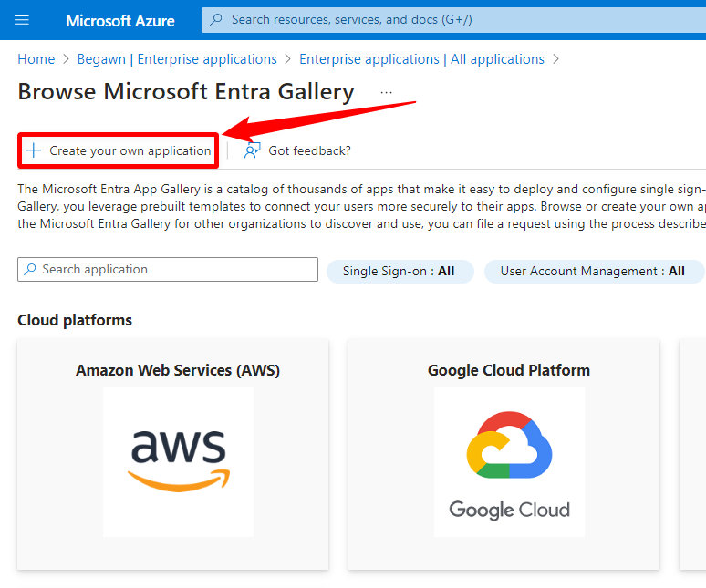Viewport: 706px width, 588px height.
Task: Open Enterprise applications | All applications breadcrumb
Action: click(x=422, y=59)
